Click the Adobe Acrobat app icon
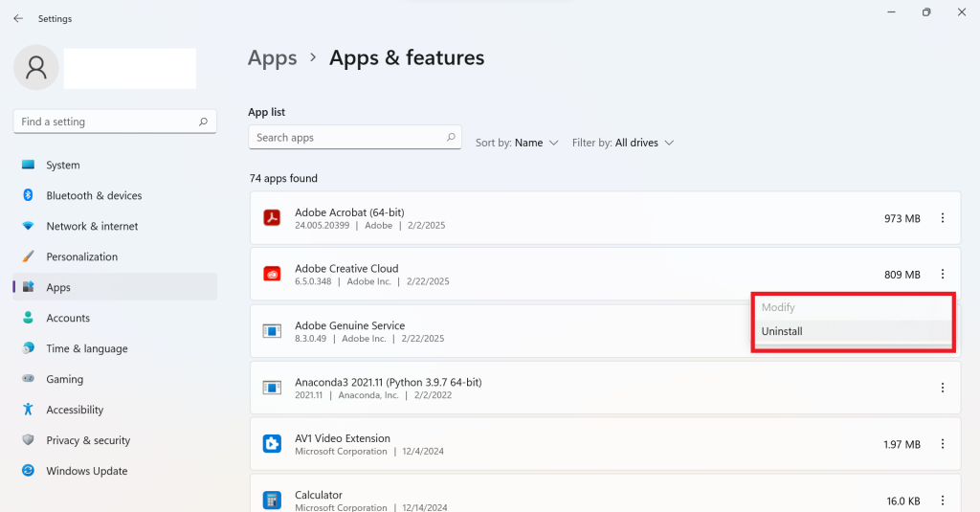This screenshot has width=980, height=512. [272, 218]
